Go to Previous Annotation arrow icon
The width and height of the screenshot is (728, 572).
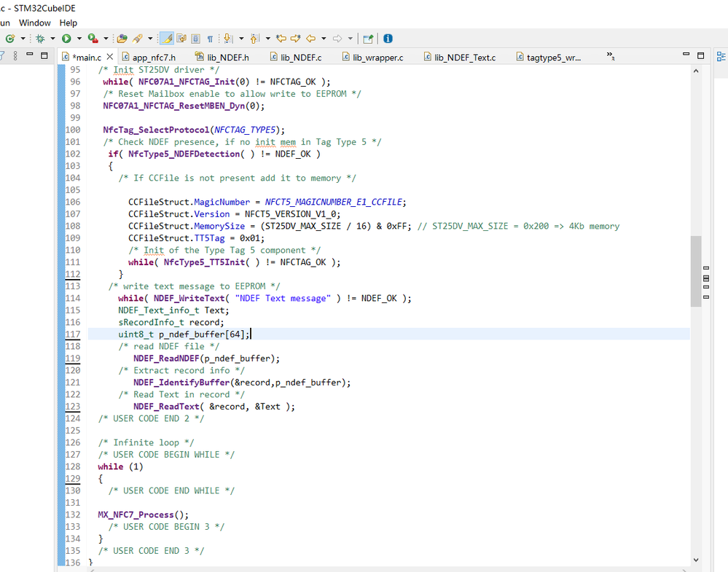(x=254, y=39)
